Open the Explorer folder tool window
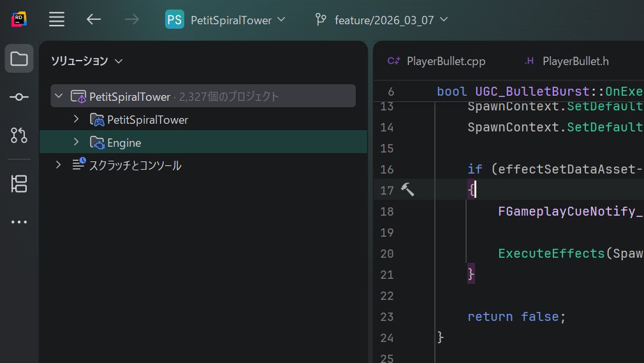Screen dimensions: 644x363 point(19,59)
